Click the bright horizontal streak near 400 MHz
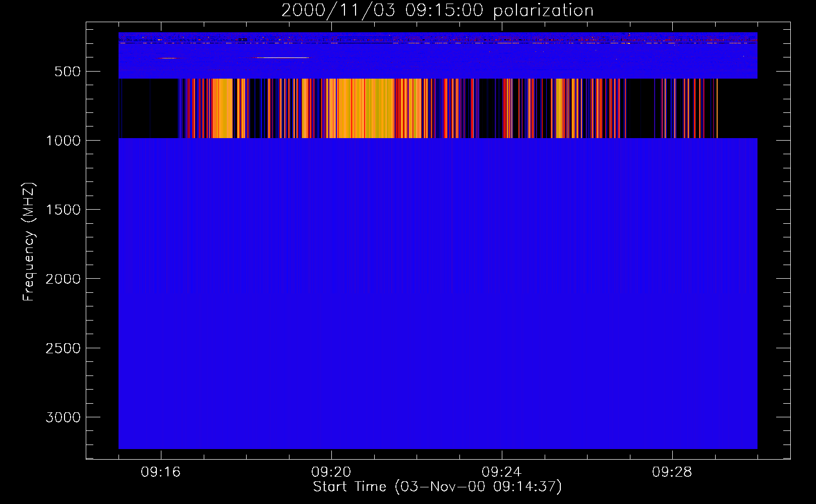Image resolution: width=816 pixels, height=504 pixels. click(x=280, y=58)
